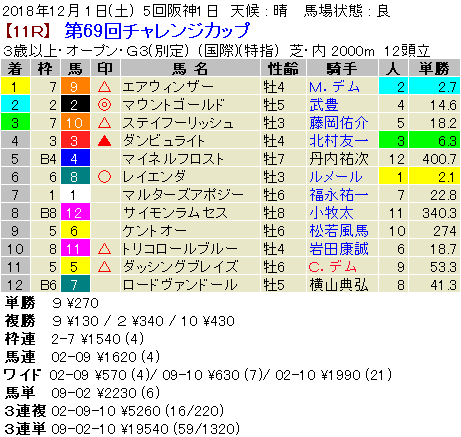Select the blue horse number 4 box

[x=75, y=159]
